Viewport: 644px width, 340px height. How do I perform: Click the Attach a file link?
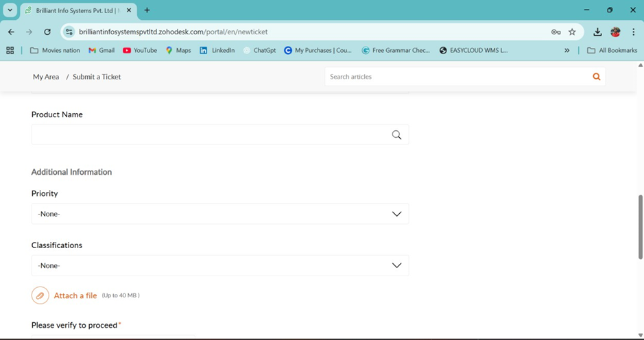point(75,295)
